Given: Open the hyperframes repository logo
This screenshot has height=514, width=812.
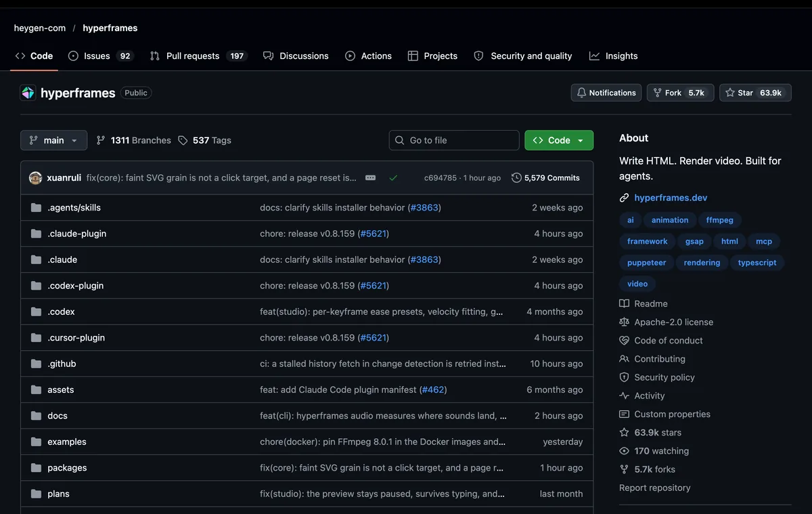Looking at the screenshot, I should point(28,93).
